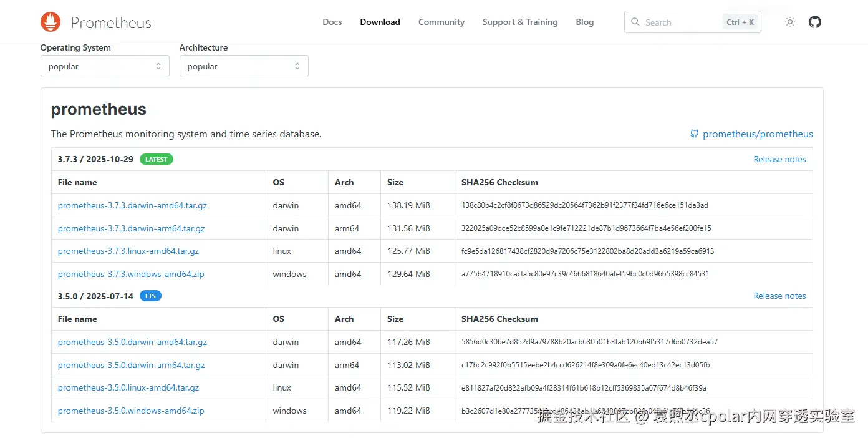Click checksum starting with fc9e5da12681

pos(587,251)
